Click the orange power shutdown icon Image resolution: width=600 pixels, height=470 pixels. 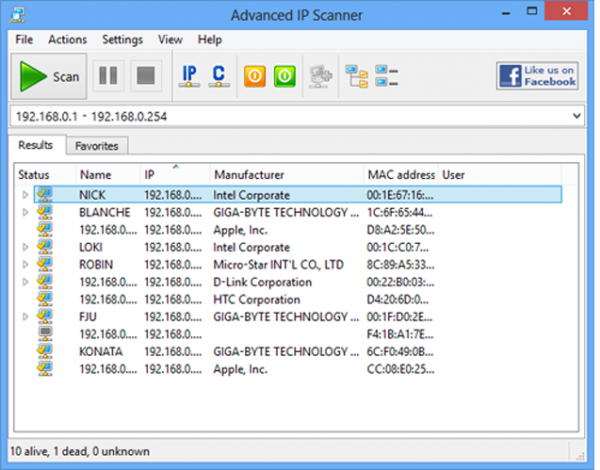pyautogui.click(x=255, y=77)
